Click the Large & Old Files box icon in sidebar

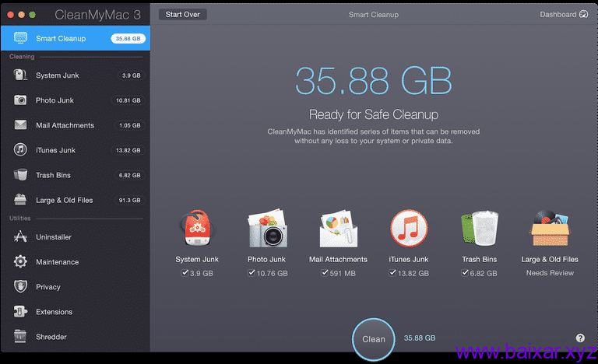click(20, 200)
